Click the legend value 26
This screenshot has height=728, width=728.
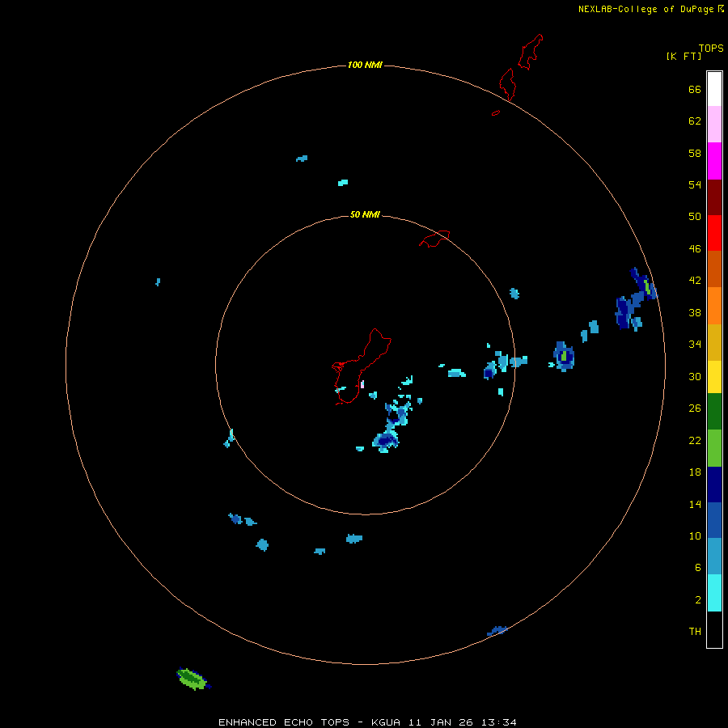click(695, 408)
